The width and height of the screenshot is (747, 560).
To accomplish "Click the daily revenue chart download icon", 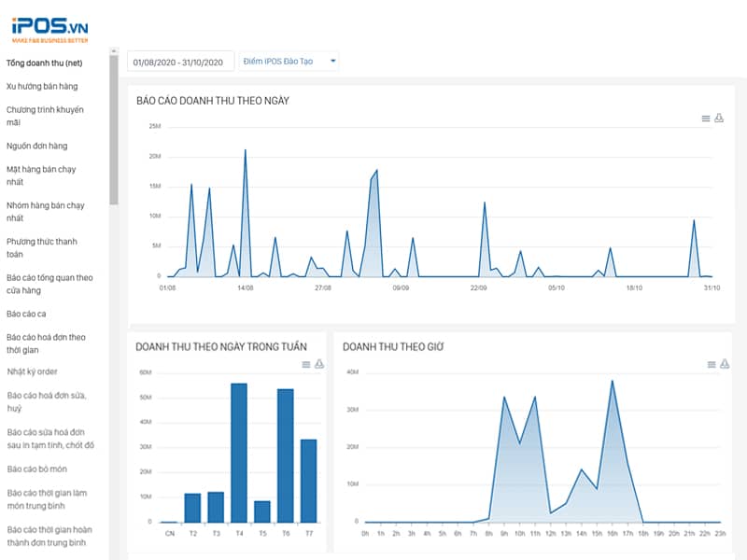I will (x=719, y=119).
